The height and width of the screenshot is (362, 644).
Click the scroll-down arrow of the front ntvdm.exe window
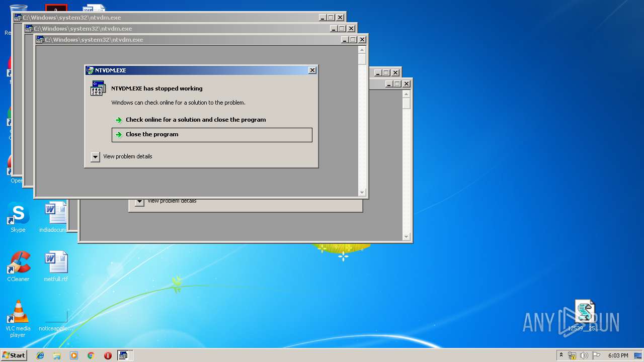(362, 193)
